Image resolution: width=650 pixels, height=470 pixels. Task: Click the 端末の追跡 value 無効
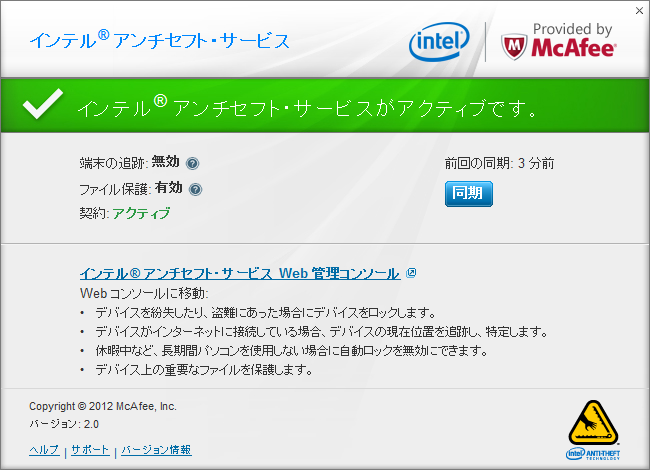point(165,162)
